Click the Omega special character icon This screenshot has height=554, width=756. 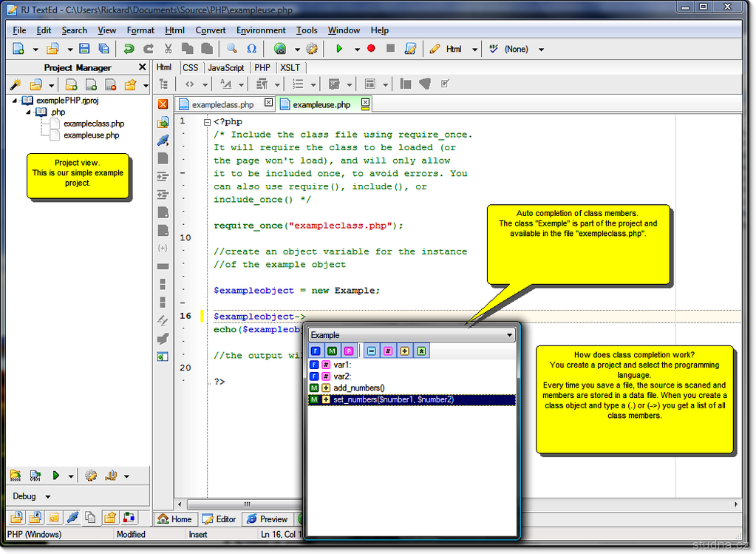(251, 49)
